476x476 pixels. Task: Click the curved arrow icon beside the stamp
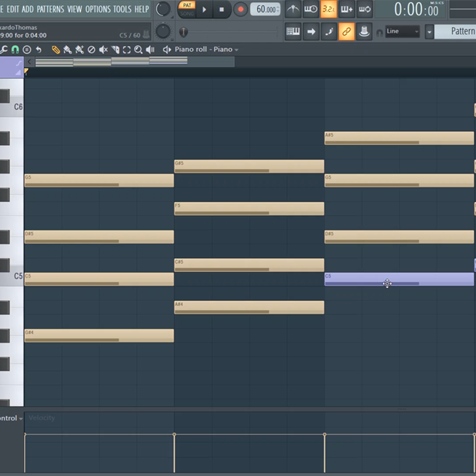coord(39,50)
